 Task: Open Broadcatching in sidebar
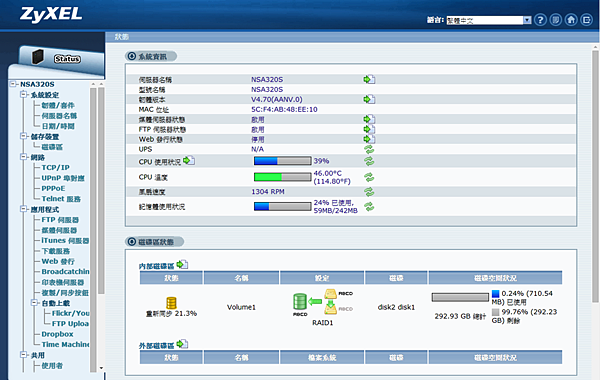coord(65,272)
